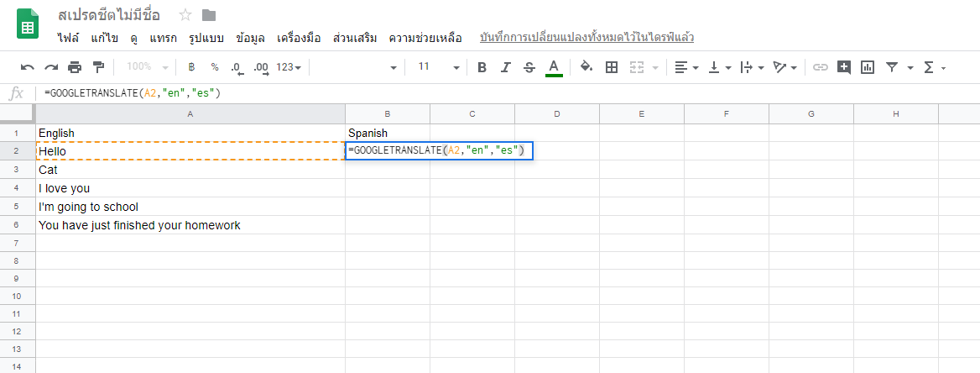The image size is (980, 373).
Task: Open the แก้ไข menu
Action: (104, 38)
